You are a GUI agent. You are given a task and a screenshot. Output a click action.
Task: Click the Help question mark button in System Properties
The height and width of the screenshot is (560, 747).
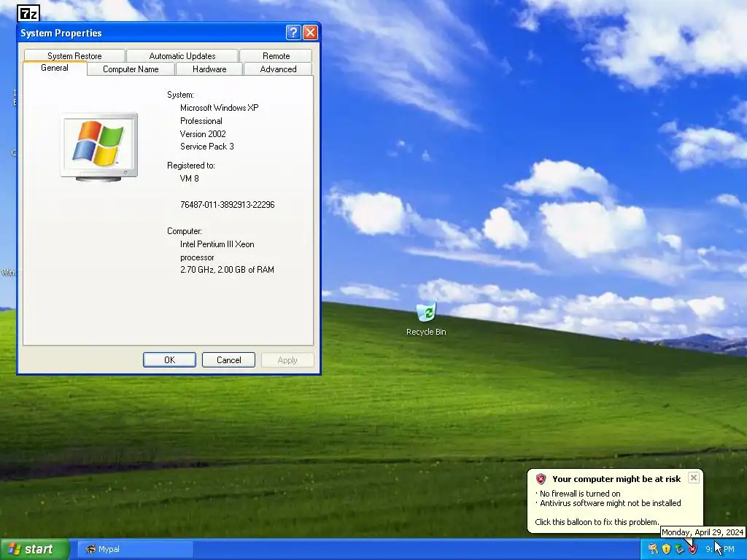(x=293, y=32)
